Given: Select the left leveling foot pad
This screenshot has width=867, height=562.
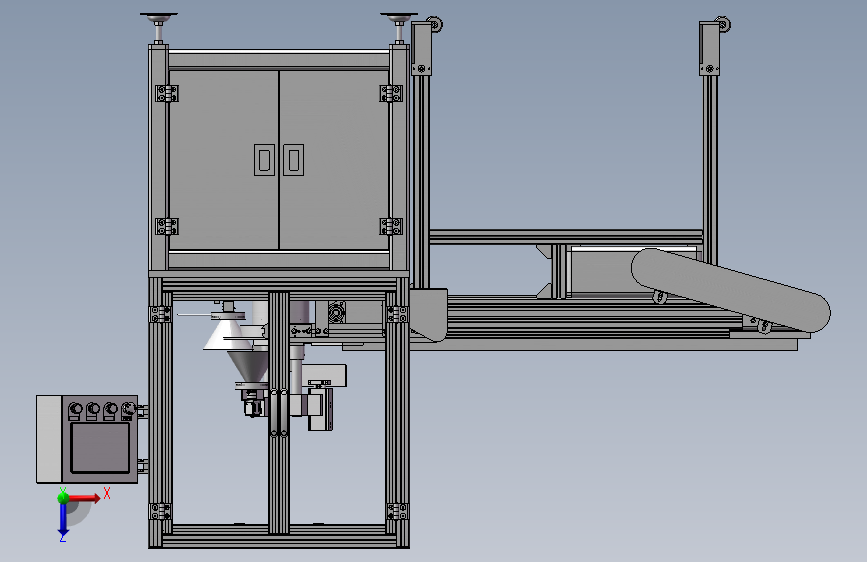Looking at the screenshot, I should pyautogui.click(x=159, y=18).
